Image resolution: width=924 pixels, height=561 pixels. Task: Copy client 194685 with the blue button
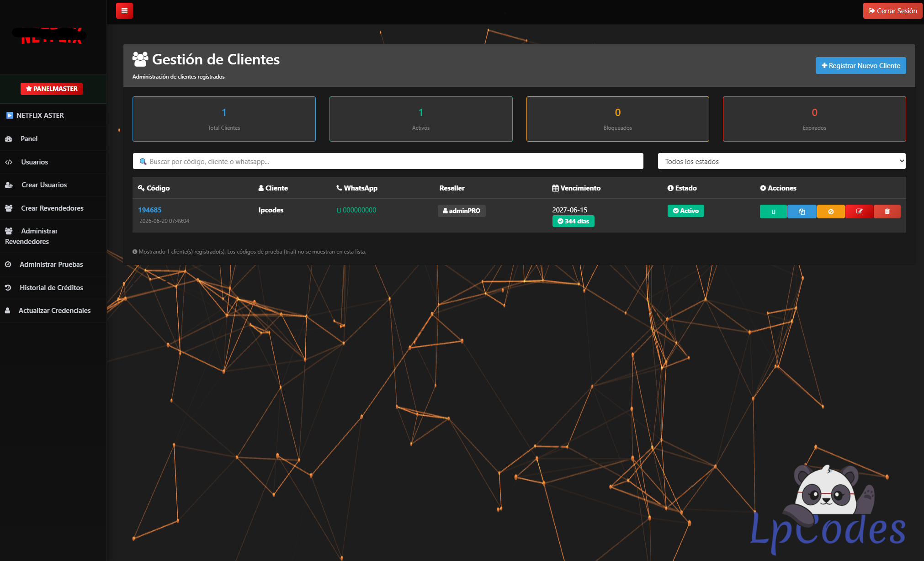(802, 212)
